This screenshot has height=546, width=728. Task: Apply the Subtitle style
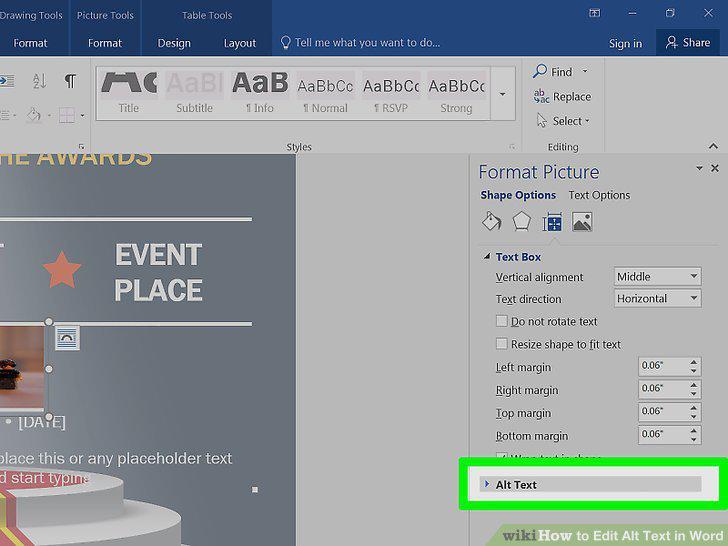click(195, 92)
